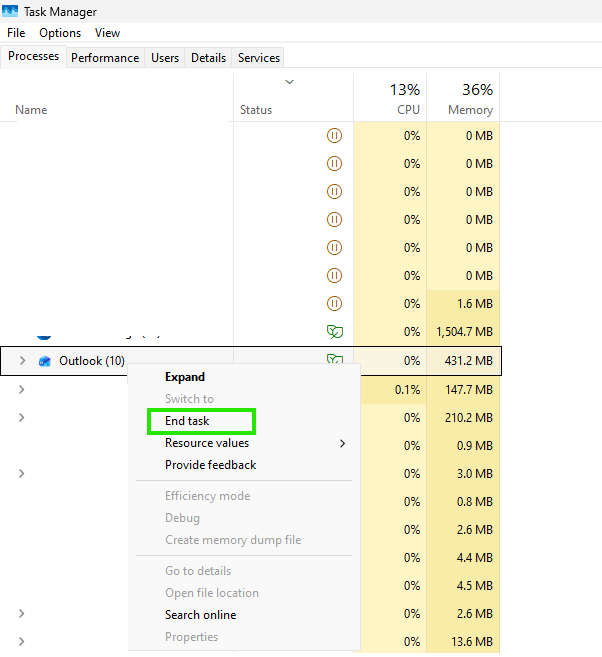Expand the Outlook (10) process group

click(x=22, y=361)
